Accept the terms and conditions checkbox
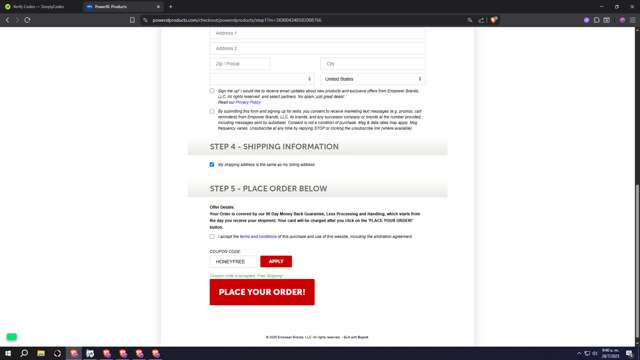 tap(212, 236)
